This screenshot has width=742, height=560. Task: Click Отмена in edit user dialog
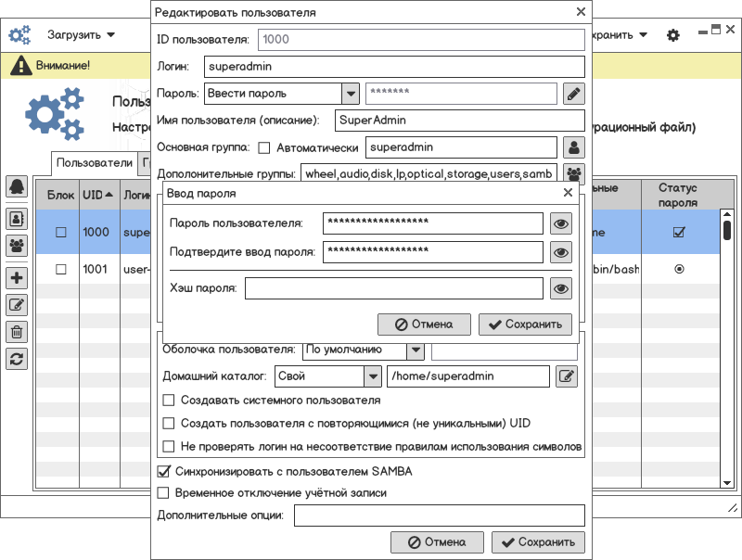[x=437, y=542]
